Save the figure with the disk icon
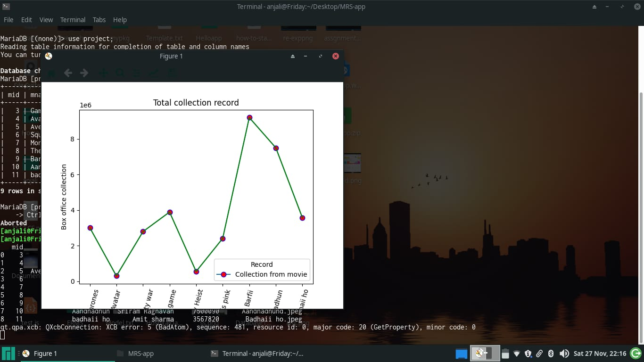The width and height of the screenshot is (644, 362). [173, 73]
